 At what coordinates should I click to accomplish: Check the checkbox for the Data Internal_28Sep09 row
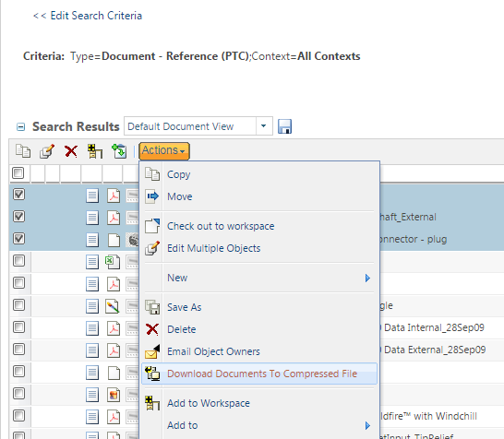pyautogui.click(x=19, y=326)
